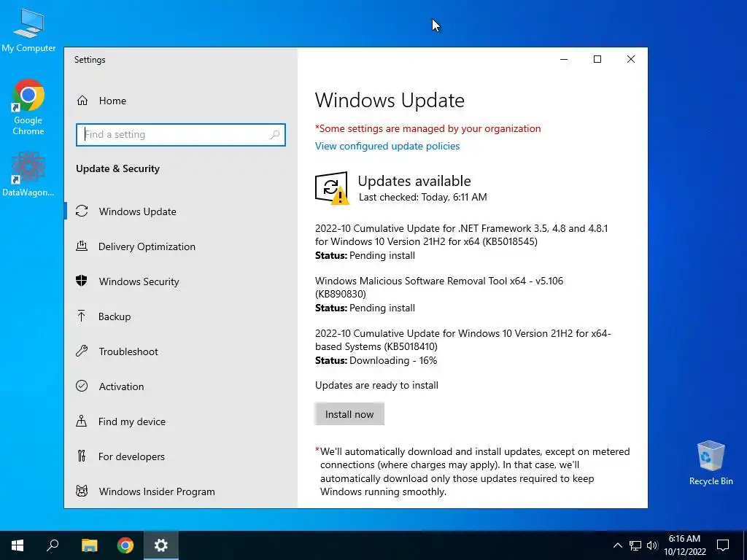Click the Troubleshoot wrench icon

[x=82, y=351]
